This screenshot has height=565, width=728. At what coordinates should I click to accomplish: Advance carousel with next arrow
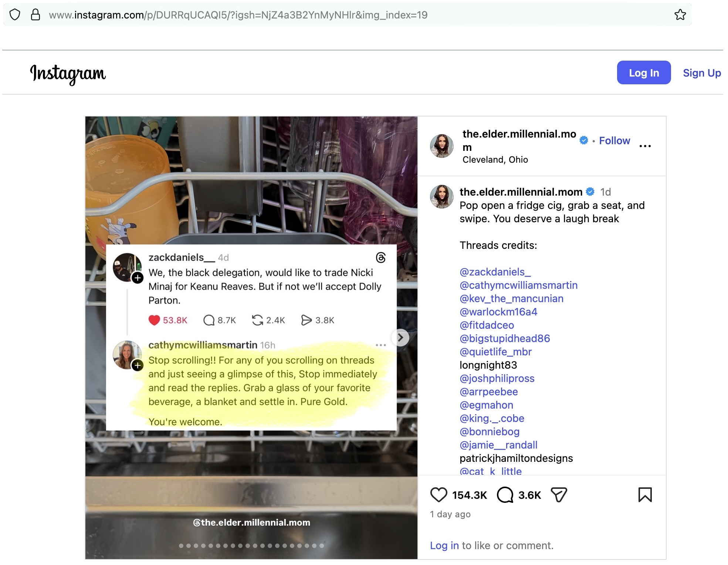(400, 337)
